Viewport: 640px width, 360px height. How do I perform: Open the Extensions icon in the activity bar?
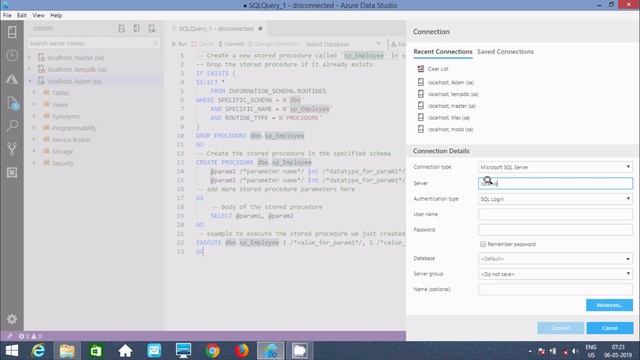12,173
